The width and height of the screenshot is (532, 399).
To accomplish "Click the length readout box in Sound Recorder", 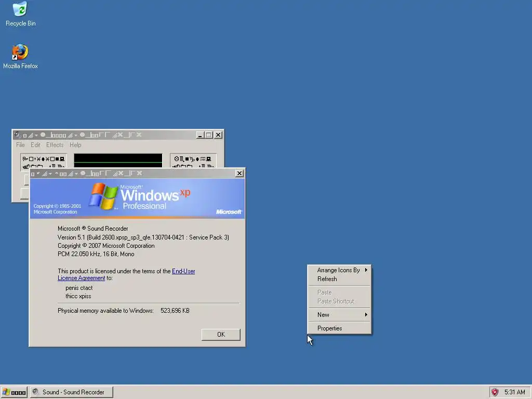I will coord(193,161).
